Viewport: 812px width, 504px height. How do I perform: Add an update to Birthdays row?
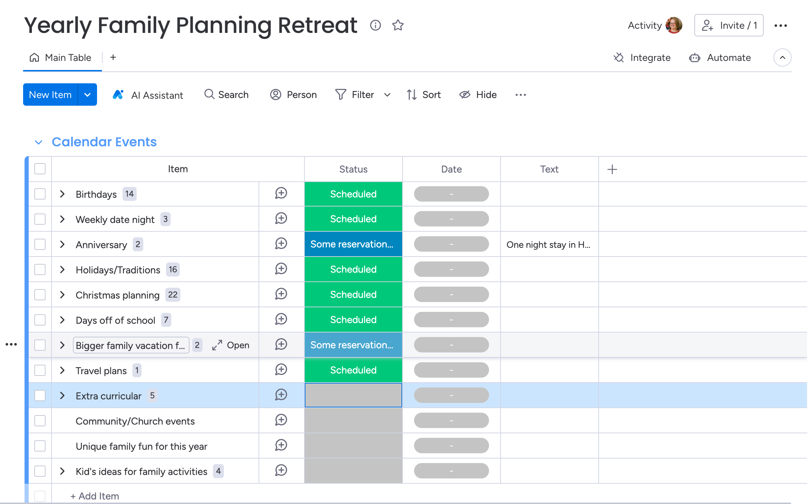(x=281, y=194)
